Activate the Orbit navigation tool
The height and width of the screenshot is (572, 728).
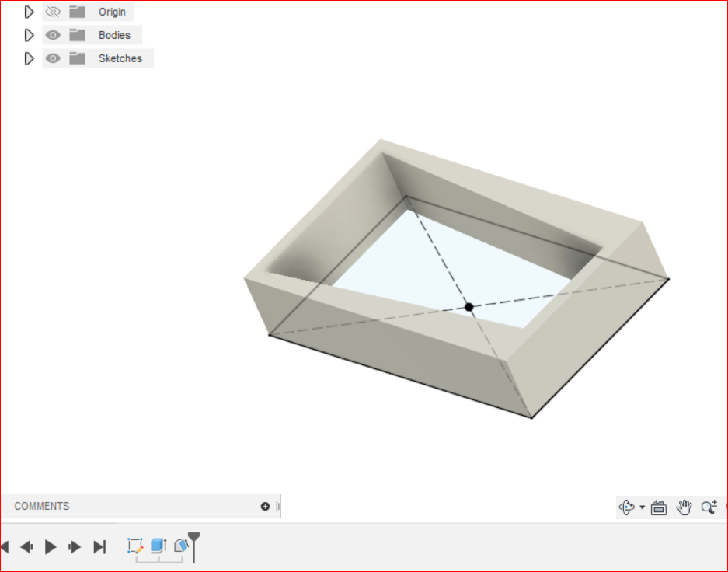click(627, 507)
